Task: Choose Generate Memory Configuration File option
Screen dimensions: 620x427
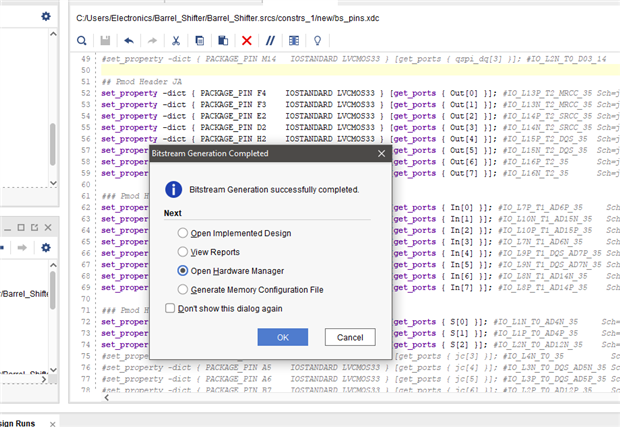Action: pos(182,289)
